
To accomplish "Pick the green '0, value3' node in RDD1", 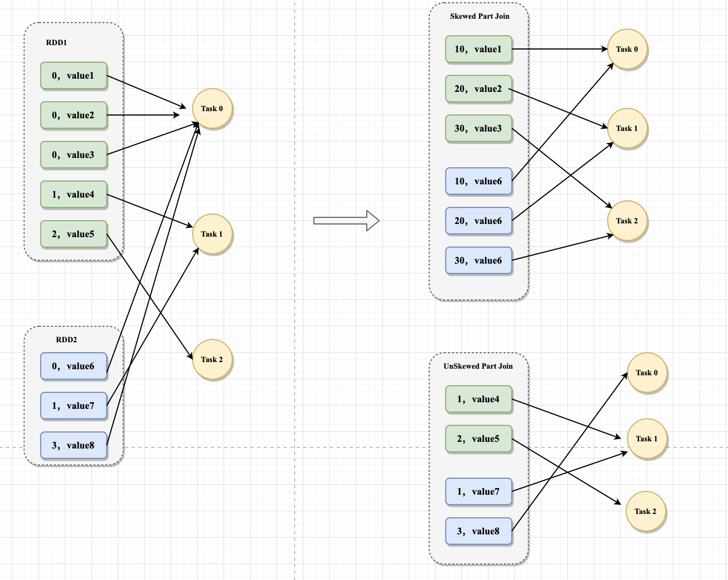I will pos(74,155).
